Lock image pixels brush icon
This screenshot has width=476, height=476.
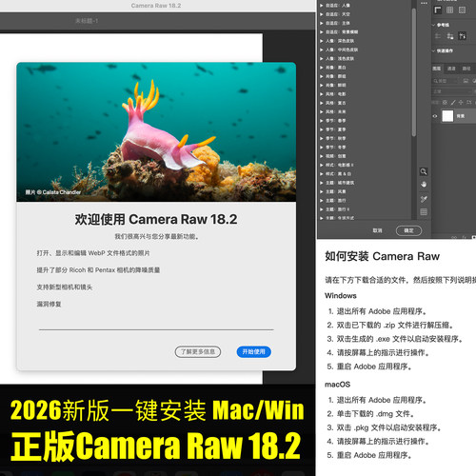pyautogui.click(x=453, y=102)
